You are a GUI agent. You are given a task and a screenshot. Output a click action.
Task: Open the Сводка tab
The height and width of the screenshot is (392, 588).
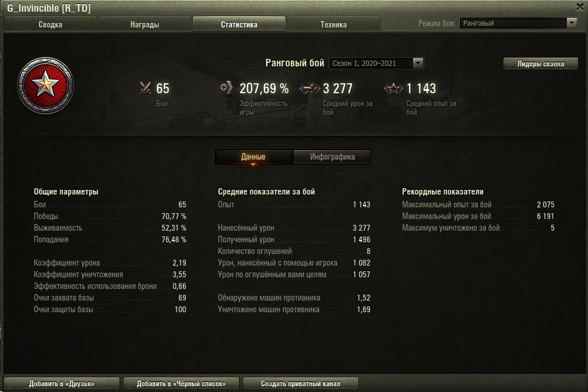[x=50, y=24]
